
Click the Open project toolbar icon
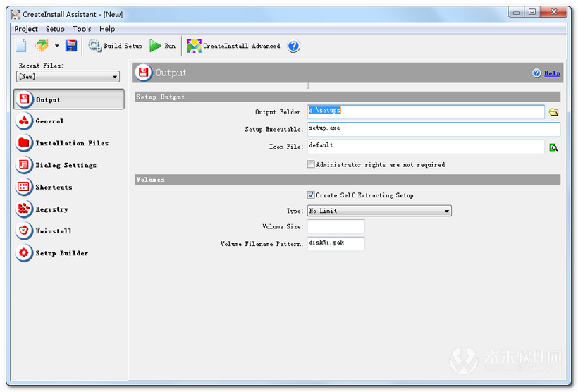[42, 46]
